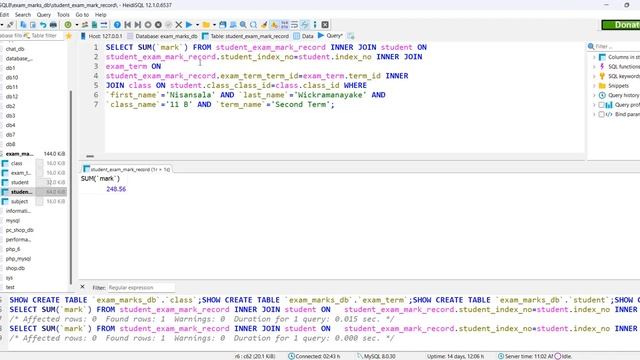
Task: Click the Insert row circle icon
Action: click(x=148, y=25)
